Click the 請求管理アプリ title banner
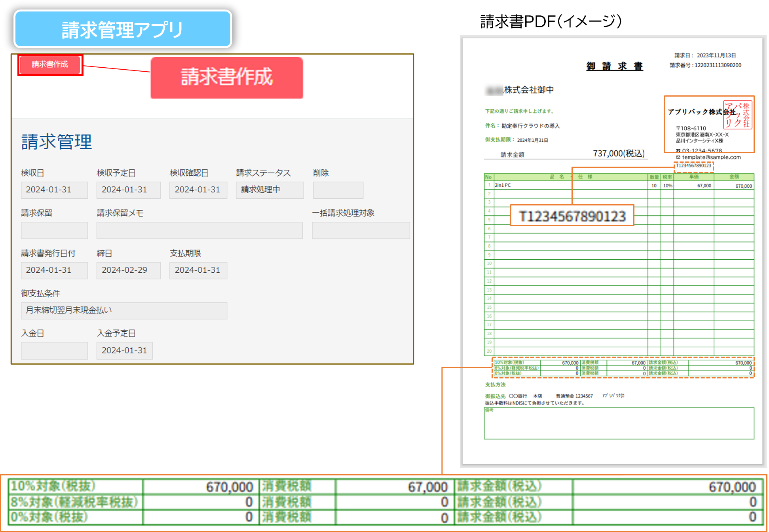Screen dimensions: 769x532 123,29
